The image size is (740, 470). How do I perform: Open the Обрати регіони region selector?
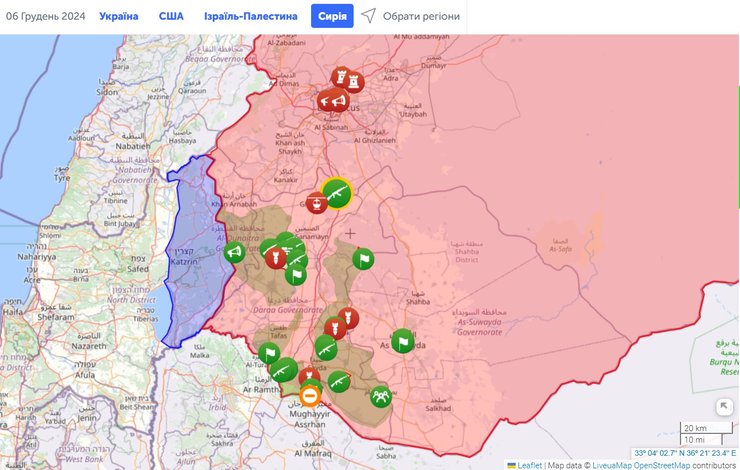point(421,16)
